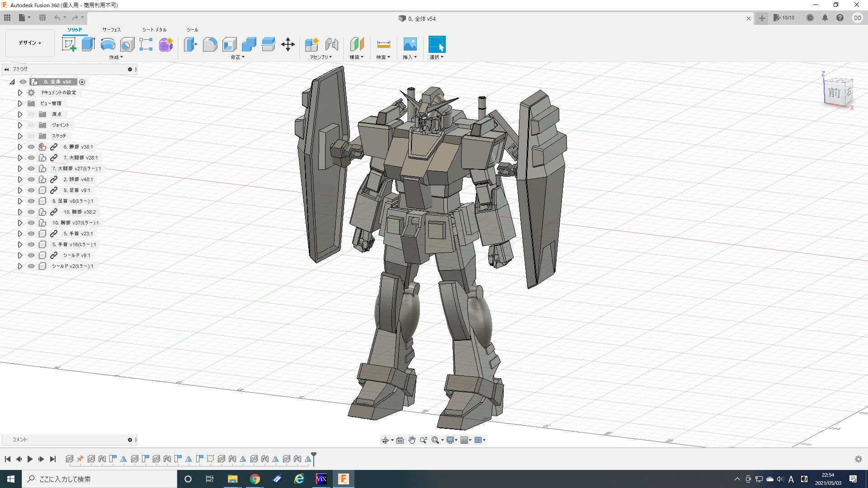
Task: Click the Extrude tool icon
Action: click(x=88, y=44)
